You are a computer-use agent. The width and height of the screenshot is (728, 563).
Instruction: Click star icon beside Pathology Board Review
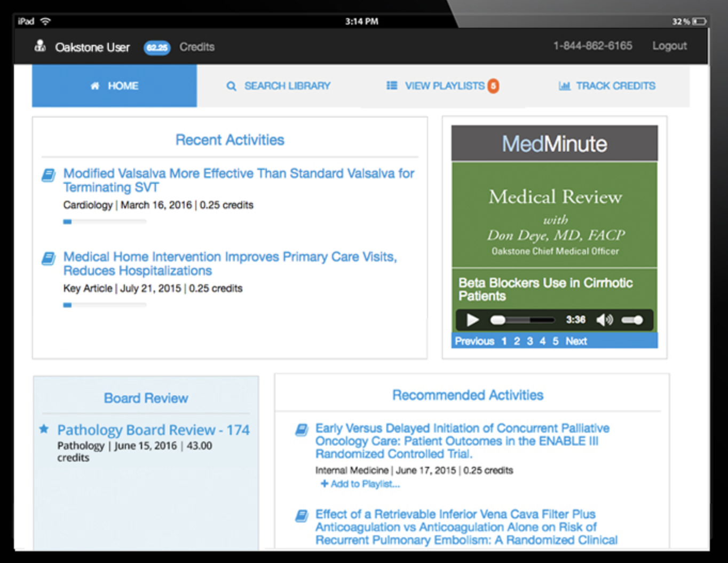click(44, 428)
